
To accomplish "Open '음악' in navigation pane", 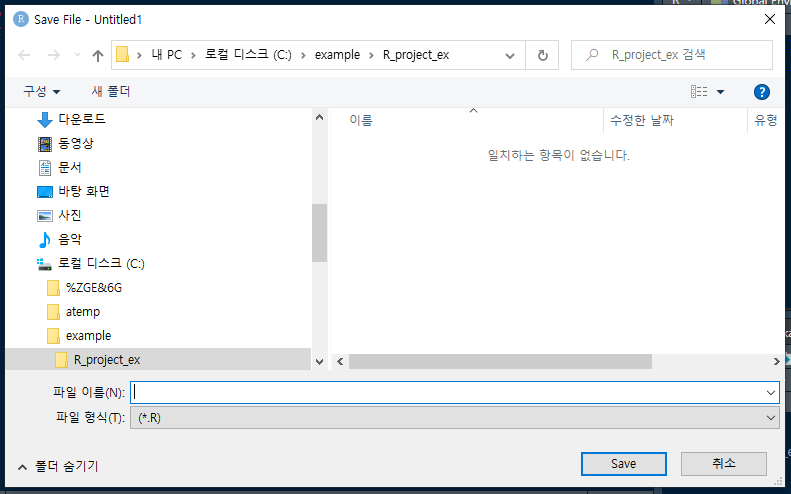I will (70, 239).
